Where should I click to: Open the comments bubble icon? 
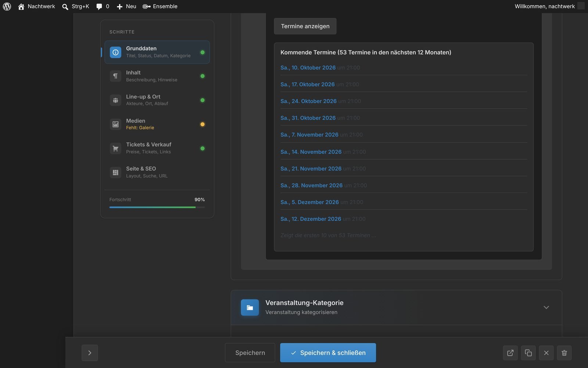coord(99,7)
